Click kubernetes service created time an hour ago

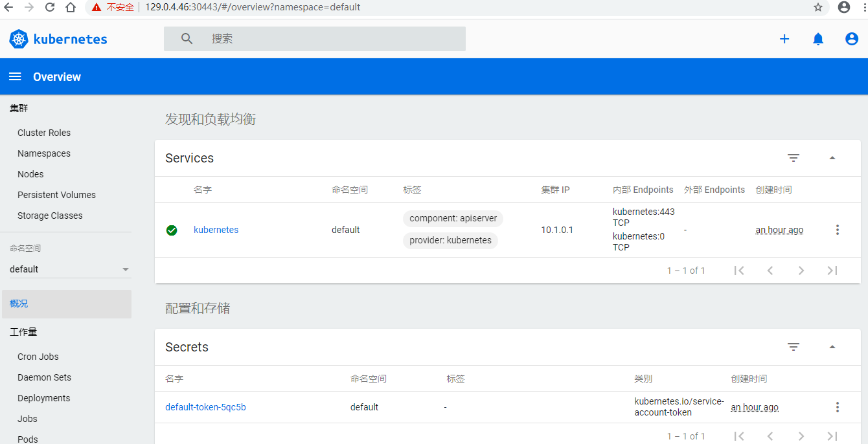pyautogui.click(x=779, y=230)
